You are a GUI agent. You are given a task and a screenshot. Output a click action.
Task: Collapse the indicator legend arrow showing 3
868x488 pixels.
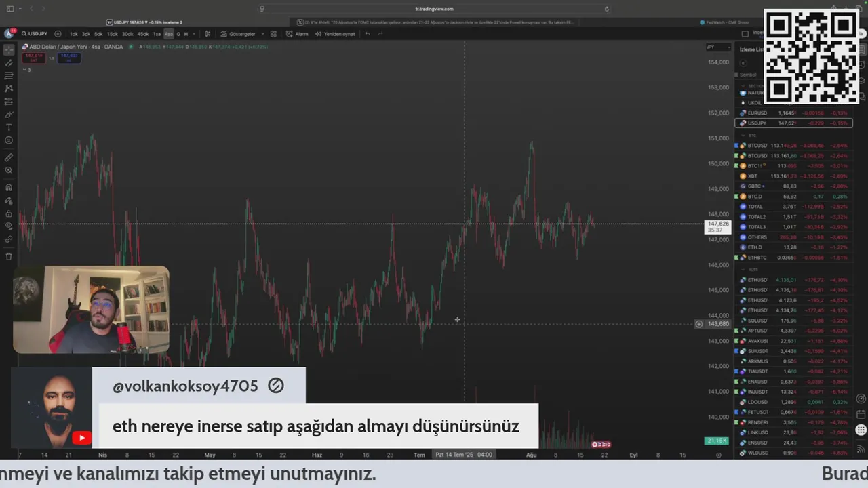(26, 70)
